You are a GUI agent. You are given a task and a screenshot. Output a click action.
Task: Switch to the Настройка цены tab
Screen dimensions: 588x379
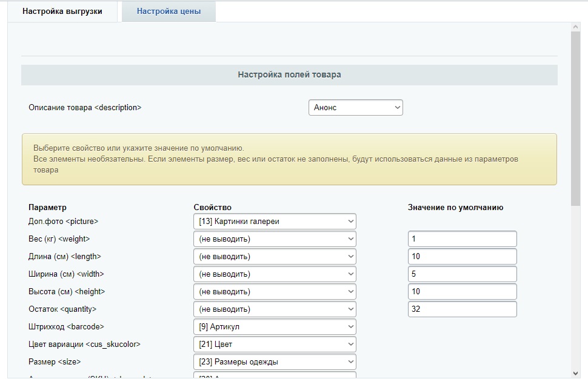[169, 12]
